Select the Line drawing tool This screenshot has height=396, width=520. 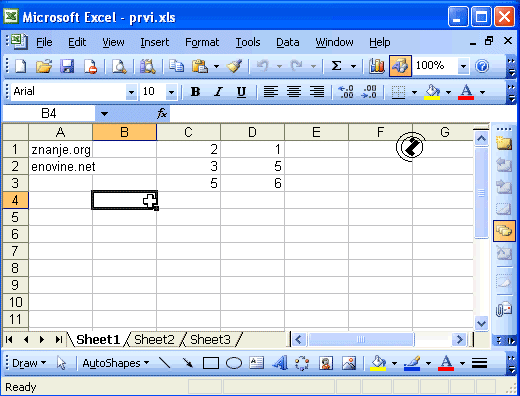[x=165, y=363]
